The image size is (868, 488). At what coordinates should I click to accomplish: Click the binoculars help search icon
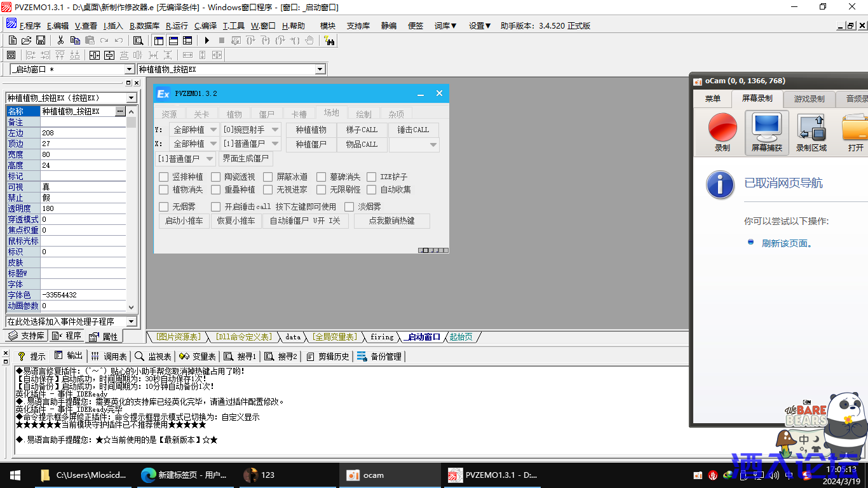329,41
